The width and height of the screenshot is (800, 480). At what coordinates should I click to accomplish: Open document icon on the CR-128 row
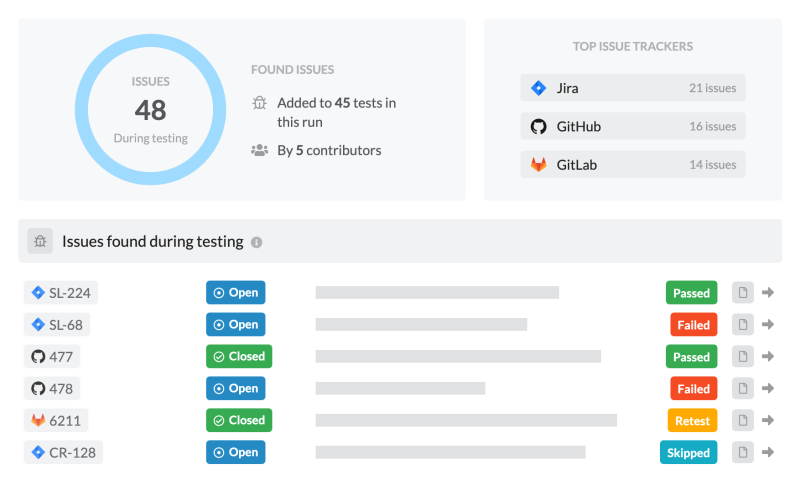pos(742,453)
